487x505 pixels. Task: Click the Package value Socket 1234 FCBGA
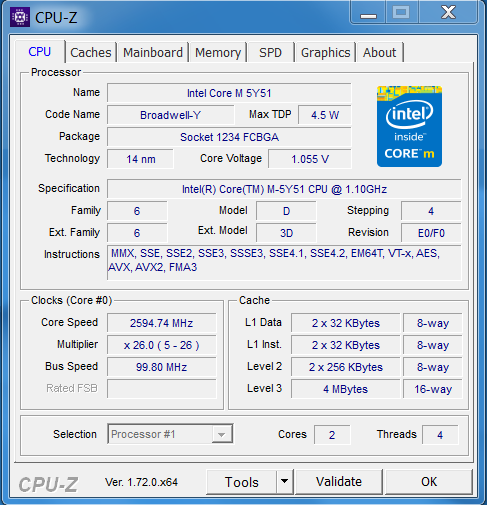[x=229, y=137]
